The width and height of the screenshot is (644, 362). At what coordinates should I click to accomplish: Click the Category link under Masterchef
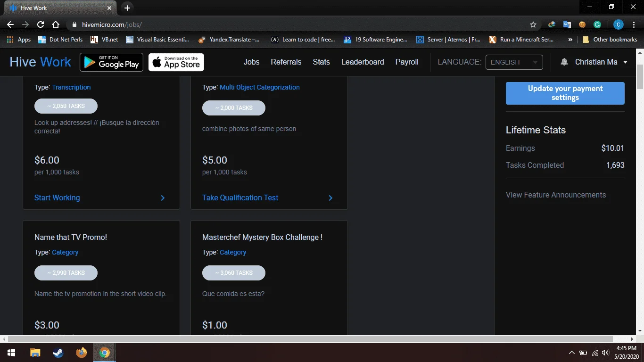pos(233,252)
